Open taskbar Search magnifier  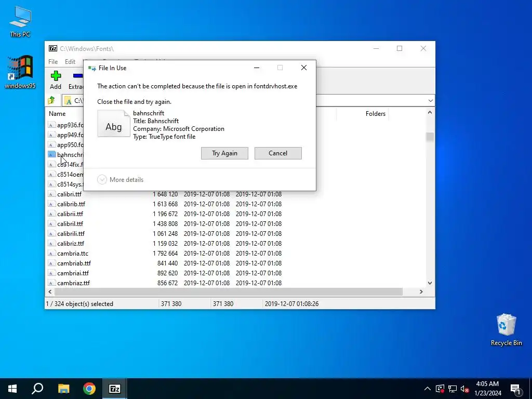click(x=37, y=389)
